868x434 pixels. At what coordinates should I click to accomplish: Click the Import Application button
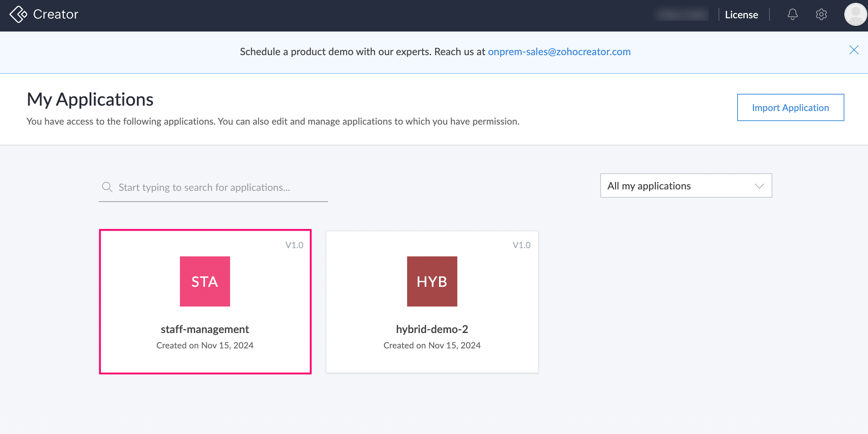pos(790,107)
